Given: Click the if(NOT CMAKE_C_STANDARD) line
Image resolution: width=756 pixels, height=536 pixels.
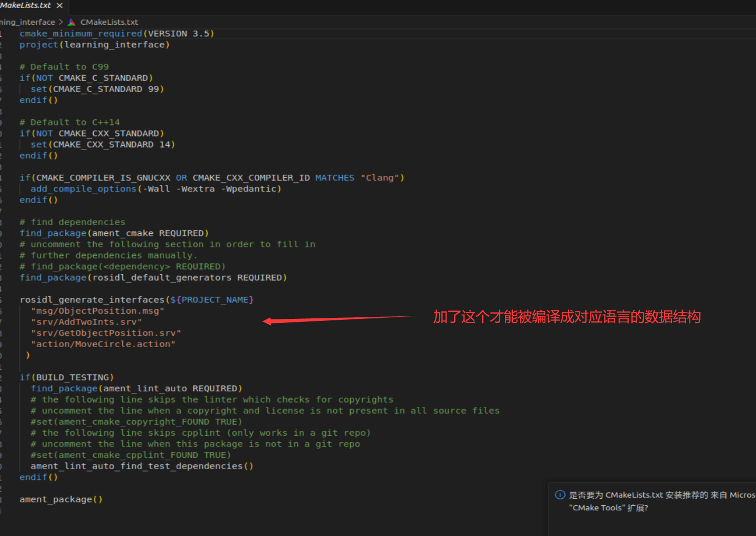Looking at the screenshot, I should 86,78.
